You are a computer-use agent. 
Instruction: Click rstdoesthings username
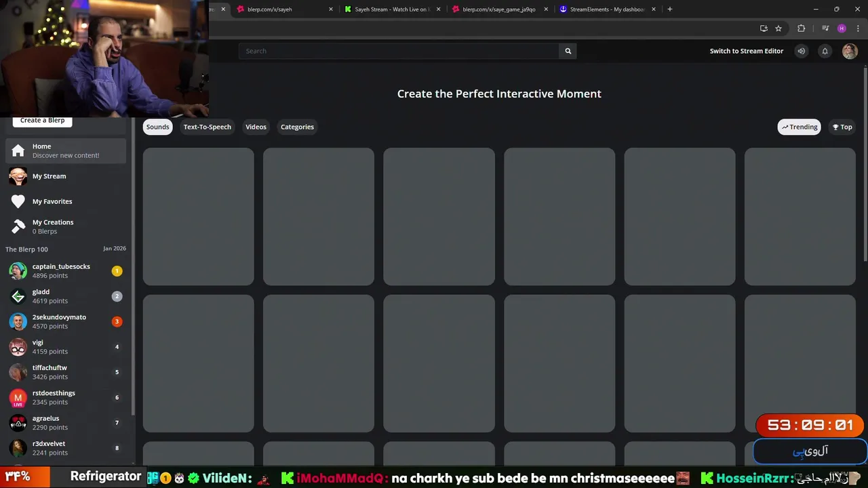pos(54,393)
